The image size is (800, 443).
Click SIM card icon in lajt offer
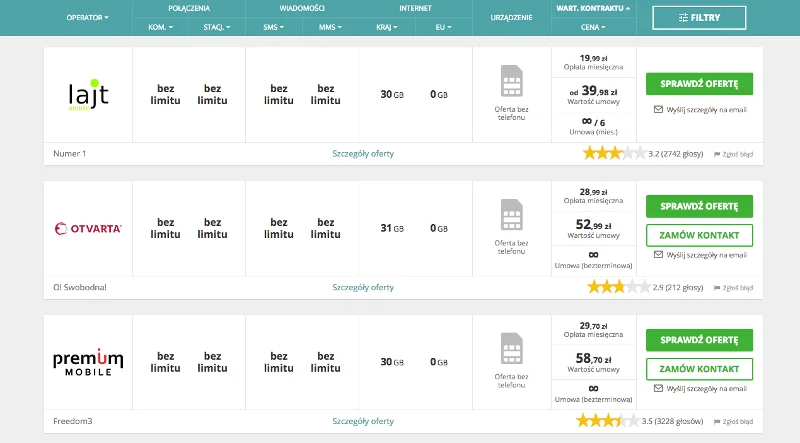pyautogui.click(x=512, y=81)
